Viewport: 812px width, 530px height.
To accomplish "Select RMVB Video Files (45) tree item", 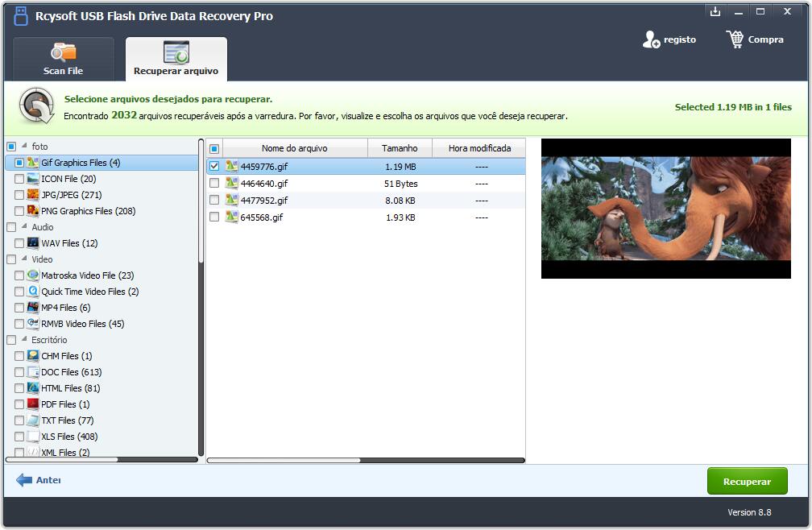I will pos(83,324).
